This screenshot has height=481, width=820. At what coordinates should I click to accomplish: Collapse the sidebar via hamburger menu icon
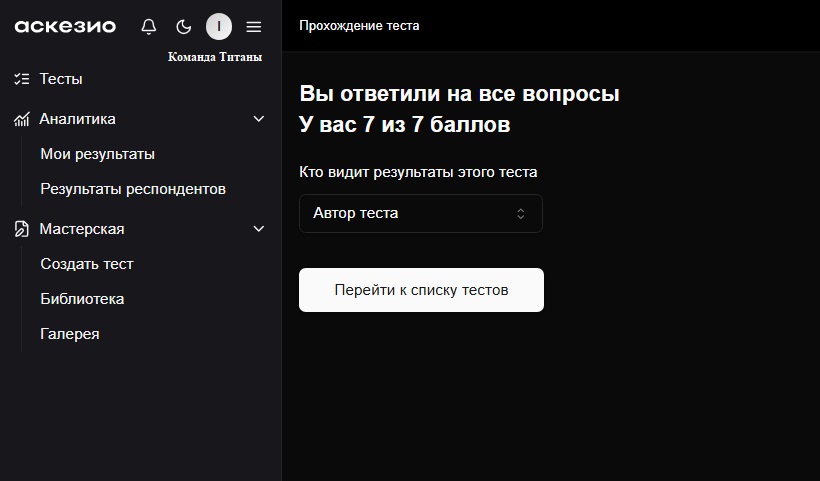tap(254, 27)
